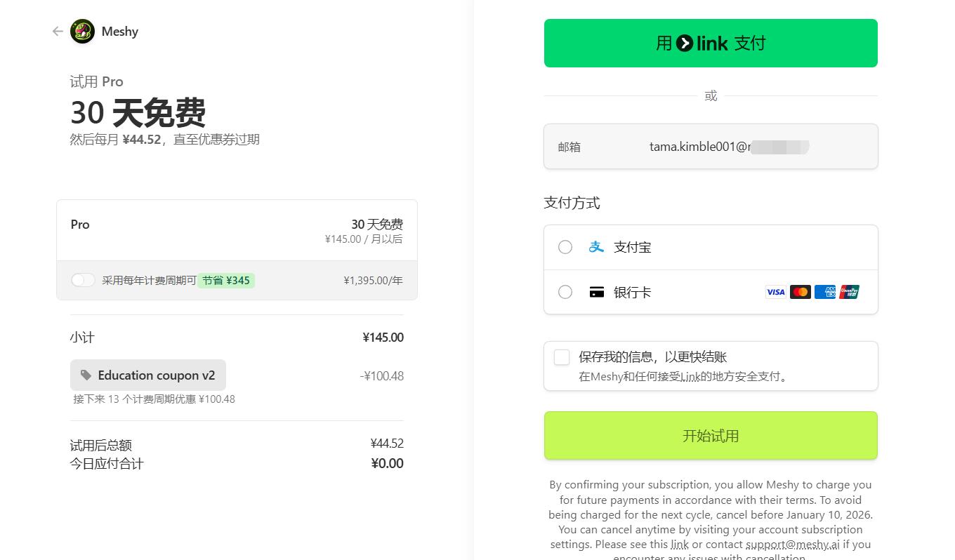
Task: Click the Visa card logo
Action: click(775, 292)
